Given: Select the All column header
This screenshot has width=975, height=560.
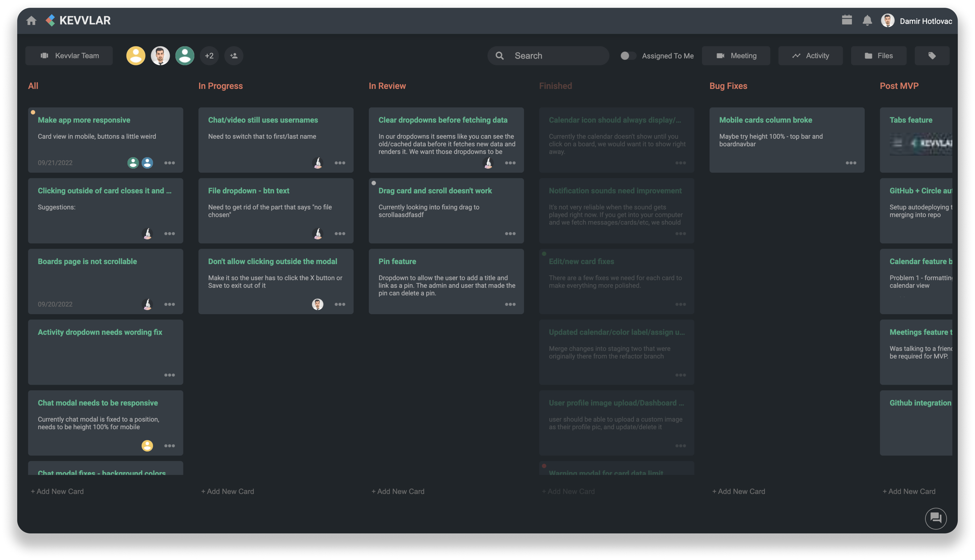Looking at the screenshot, I should pyautogui.click(x=33, y=86).
